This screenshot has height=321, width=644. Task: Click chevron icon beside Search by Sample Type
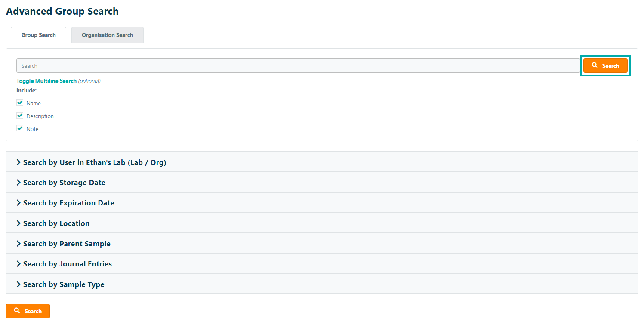(x=18, y=284)
